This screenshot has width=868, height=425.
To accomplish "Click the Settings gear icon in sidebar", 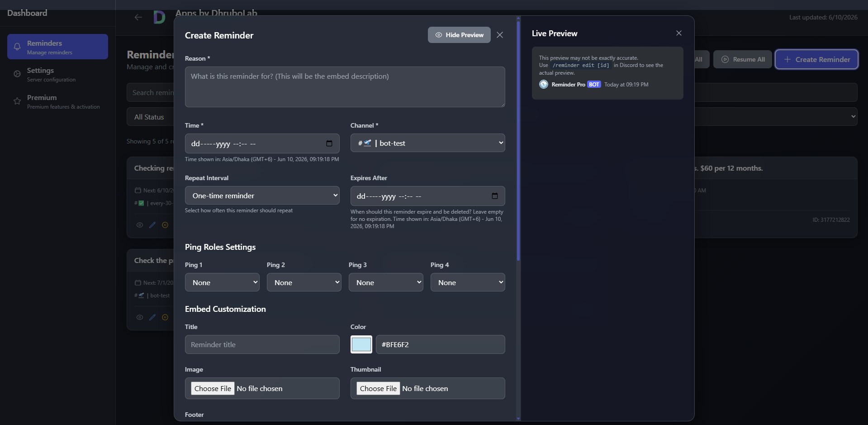I will (17, 74).
